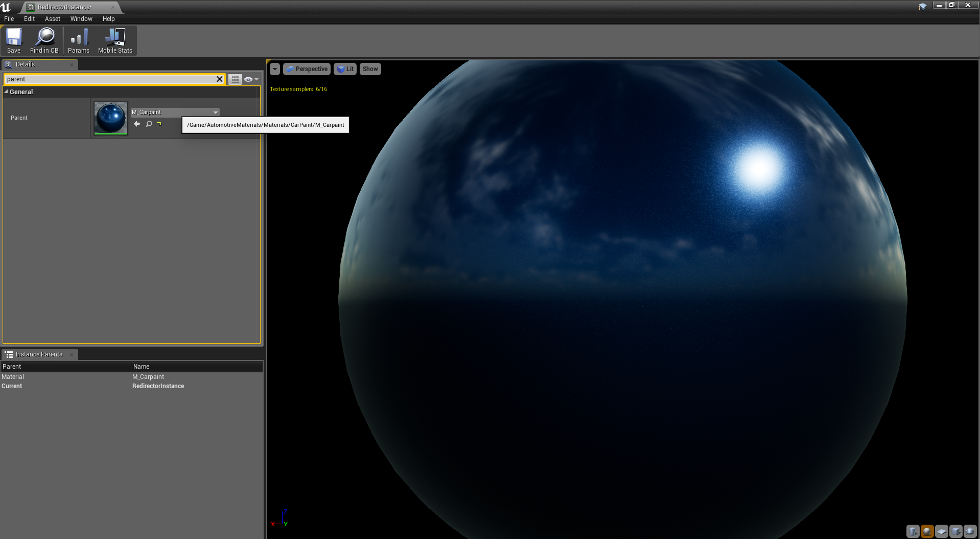The height and width of the screenshot is (539, 980).
Task: Toggle the property matrix grid button
Action: pyautogui.click(x=235, y=79)
